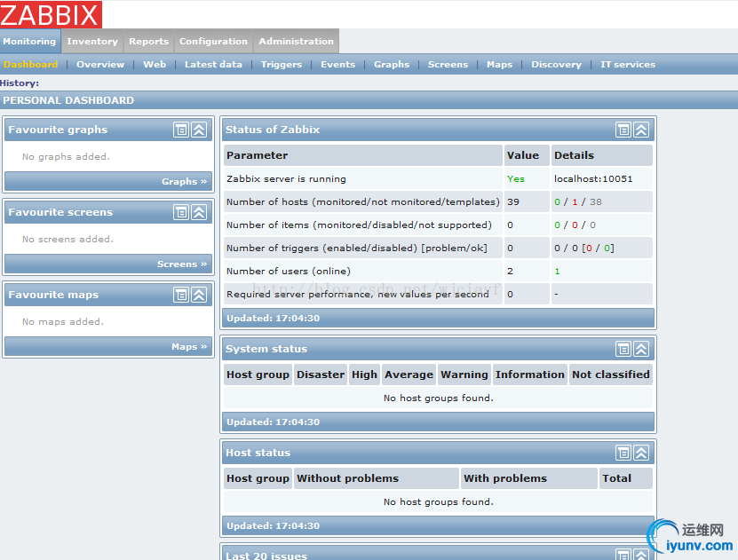Switch to the Reports tab

[148, 42]
